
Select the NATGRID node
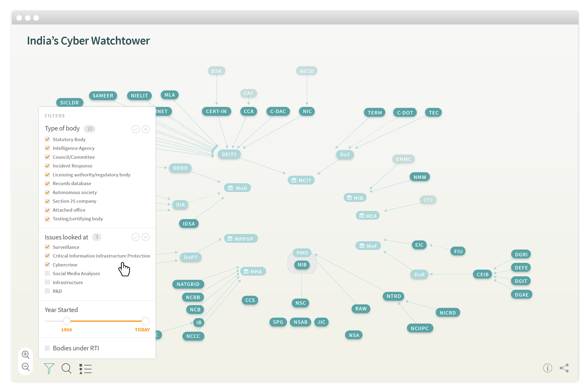(x=188, y=284)
